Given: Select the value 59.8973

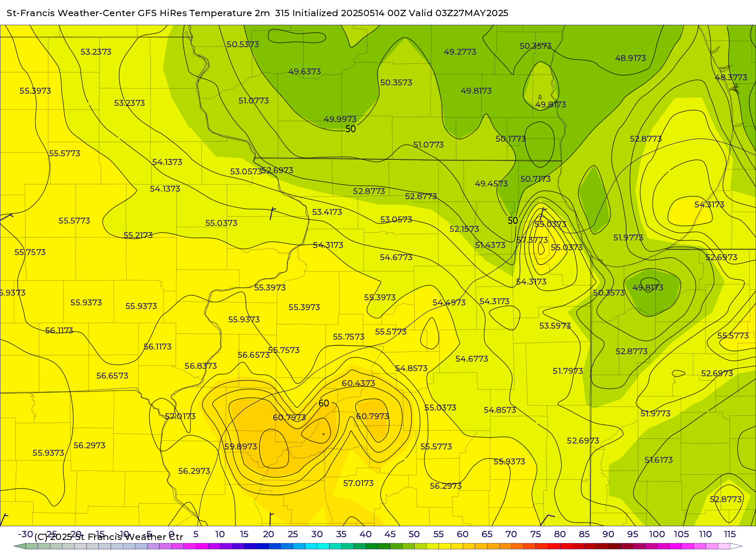Looking at the screenshot, I should click(241, 447).
